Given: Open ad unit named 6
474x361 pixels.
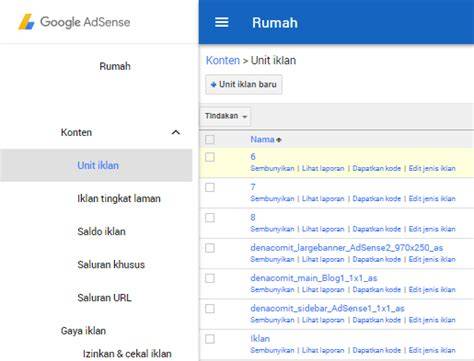Looking at the screenshot, I should [253, 156].
